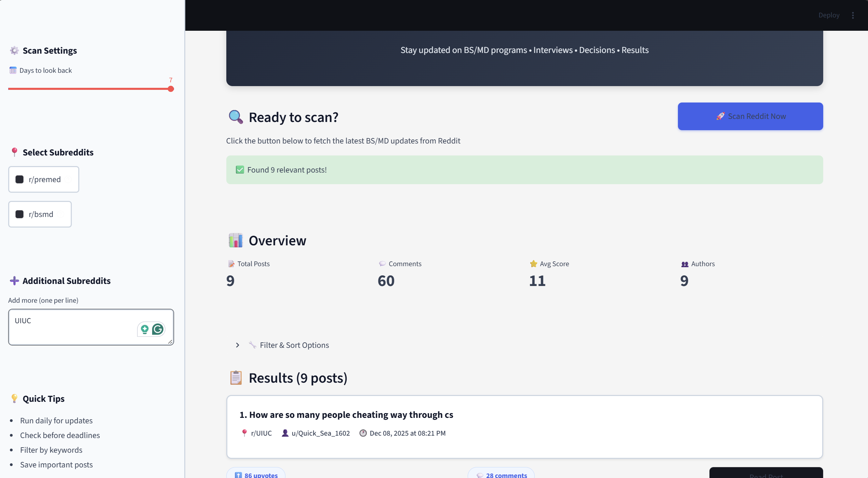868x478 pixels.
Task: Click the lightbulb icon beside Quick Tips
Action: tap(14, 398)
